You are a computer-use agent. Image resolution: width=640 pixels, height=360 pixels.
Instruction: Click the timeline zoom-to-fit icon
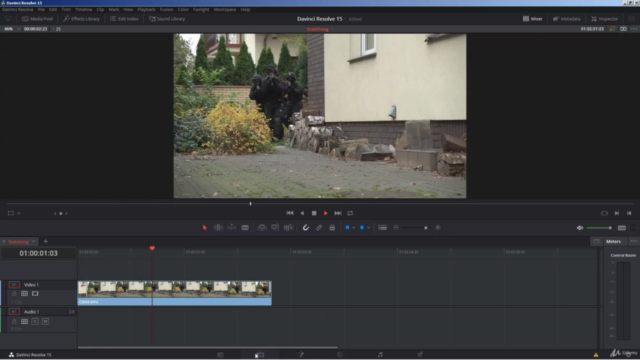pos(382,228)
